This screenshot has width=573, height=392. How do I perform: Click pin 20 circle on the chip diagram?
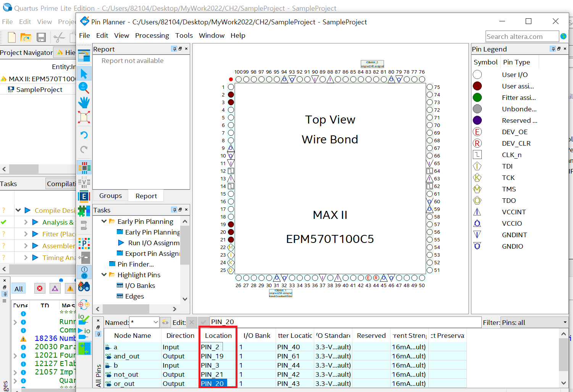click(x=231, y=232)
